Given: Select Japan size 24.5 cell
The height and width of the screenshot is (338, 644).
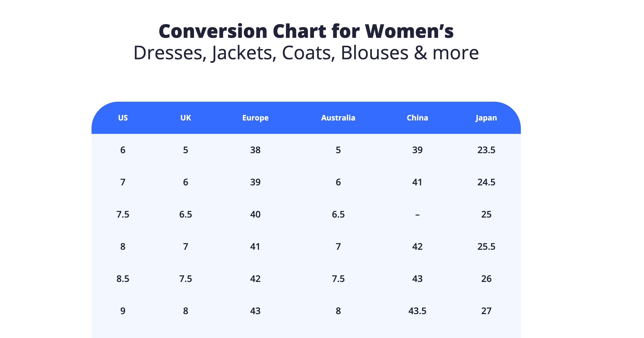Looking at the screenshot, I should [x=486, y=182].
